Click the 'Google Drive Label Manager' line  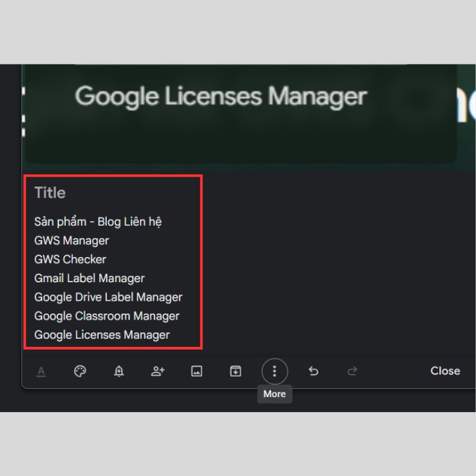click(x=108, y=297)
